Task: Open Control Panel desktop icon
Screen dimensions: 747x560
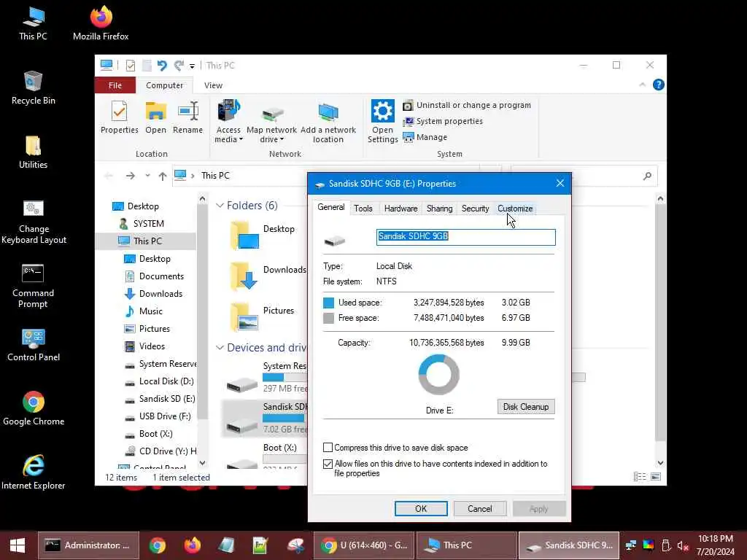Action: [34, 345]
